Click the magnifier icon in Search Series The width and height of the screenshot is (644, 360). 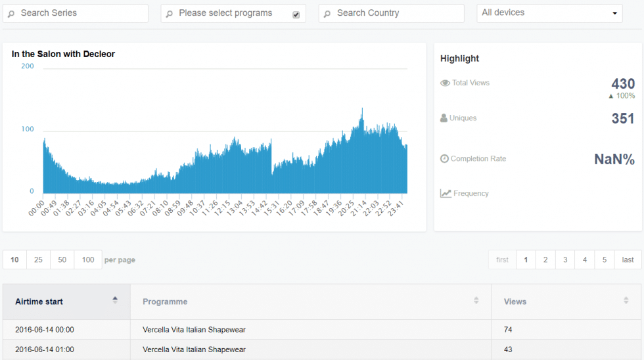tap(11, 14)
